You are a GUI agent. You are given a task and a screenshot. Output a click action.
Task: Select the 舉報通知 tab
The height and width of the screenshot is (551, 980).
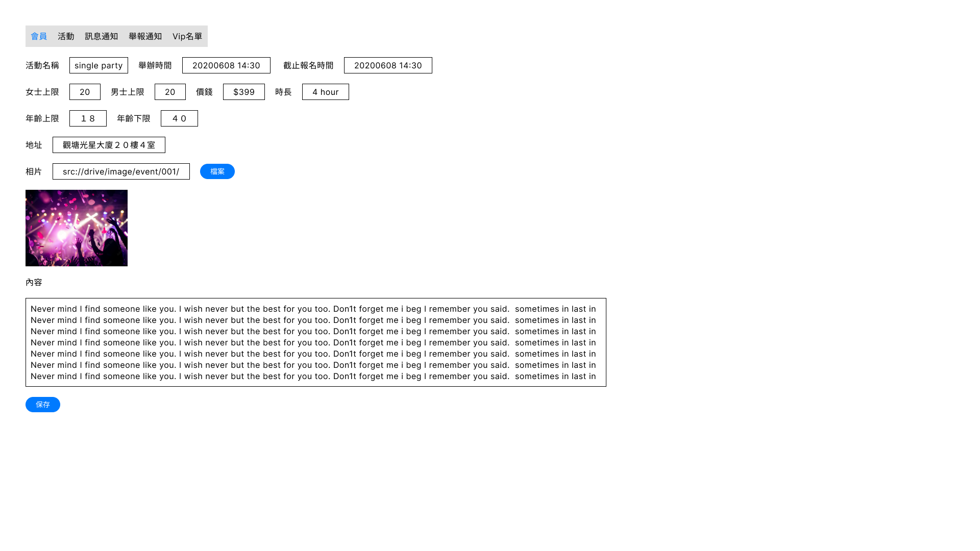coord(145,36)
